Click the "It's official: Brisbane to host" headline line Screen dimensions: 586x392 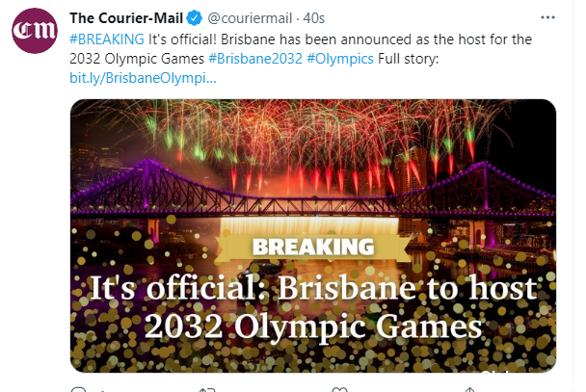[313, 288]
